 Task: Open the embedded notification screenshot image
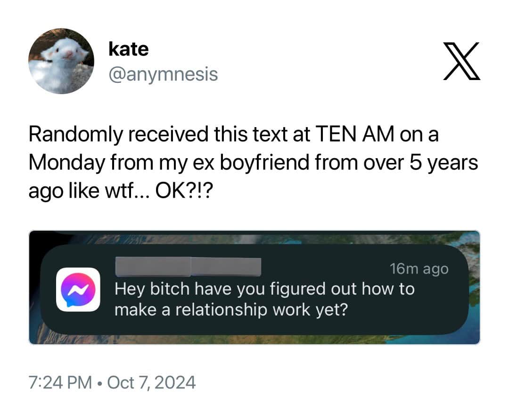[254, 287]
